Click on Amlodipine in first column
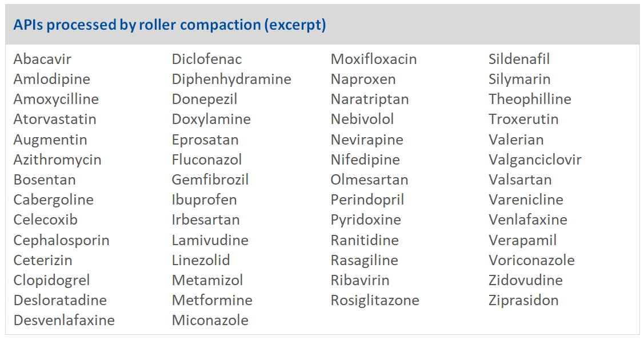This screenshot has height=340, width=644. pos(52,79)
